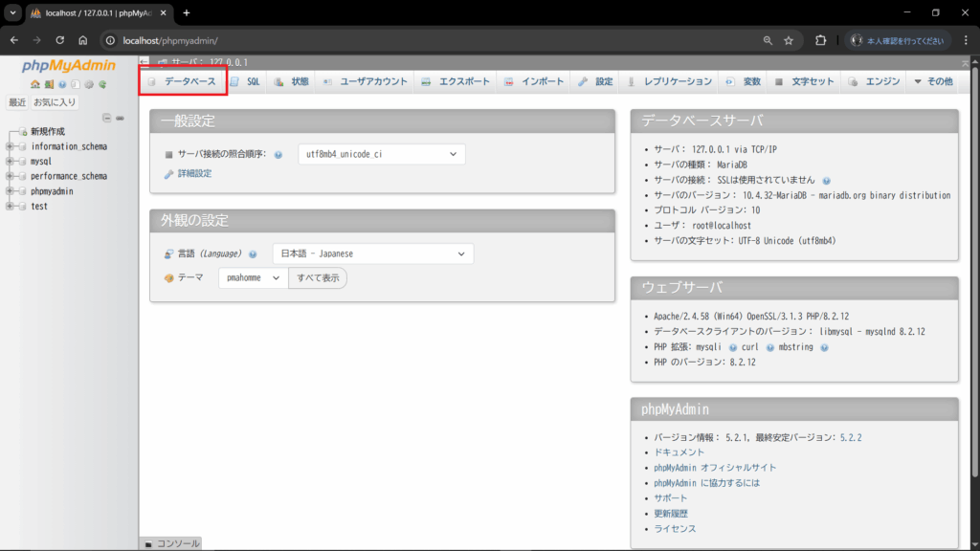Image resolution: width=980 pixels, height=551 pixels.
Task: Reload the page with browser refresh icon
Action: click(x=60, y=40)
